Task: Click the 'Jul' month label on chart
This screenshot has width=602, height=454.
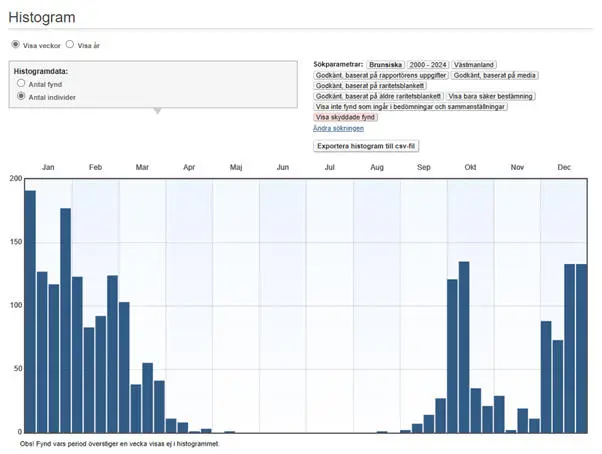Action: [330, 167]
